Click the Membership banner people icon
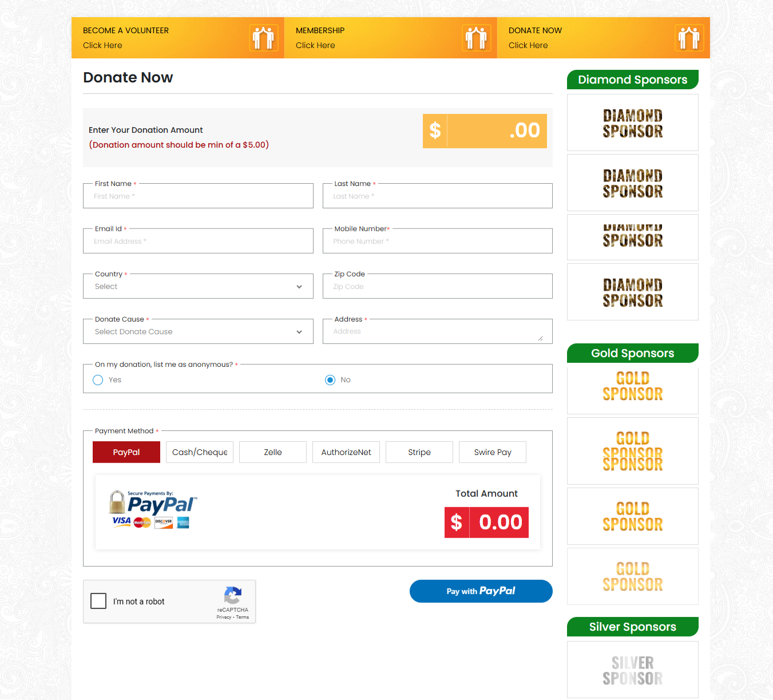The height and width of the screenshot is (700, 773). (476, 38)
